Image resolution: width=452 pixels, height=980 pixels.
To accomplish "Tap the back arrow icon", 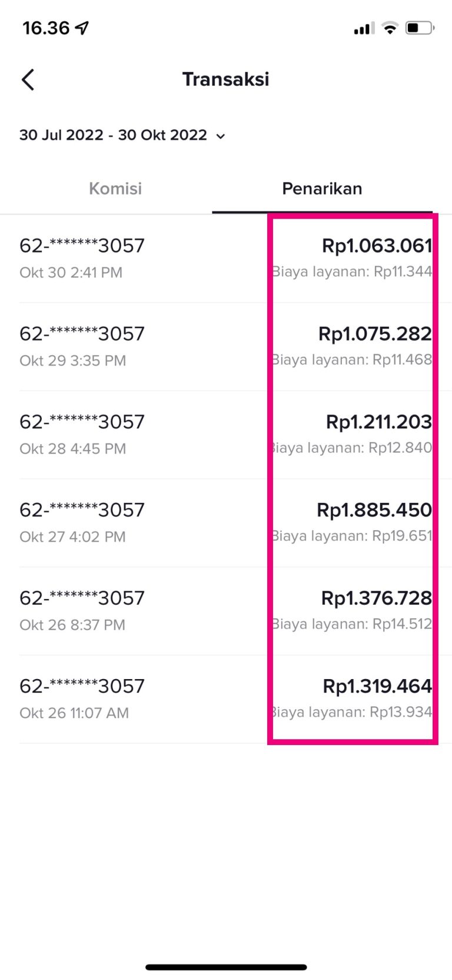I will [x=28, y=80].
